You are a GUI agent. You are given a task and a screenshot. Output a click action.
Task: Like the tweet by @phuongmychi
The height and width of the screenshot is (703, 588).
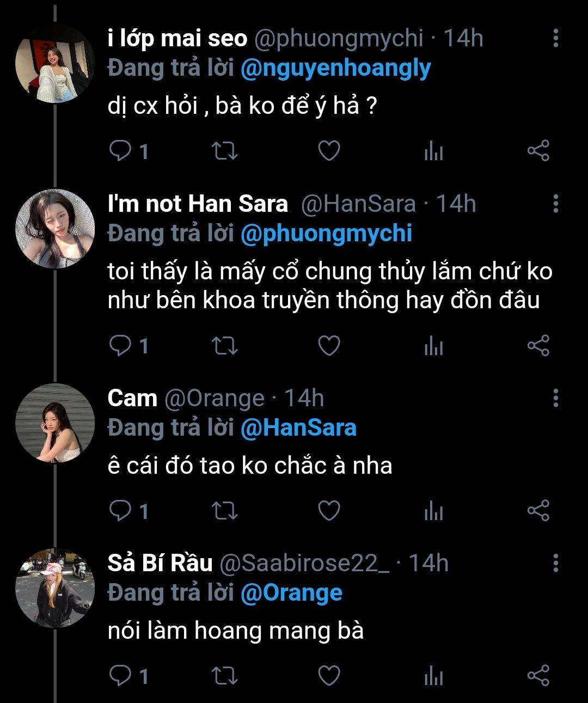(x=329, y=151)
